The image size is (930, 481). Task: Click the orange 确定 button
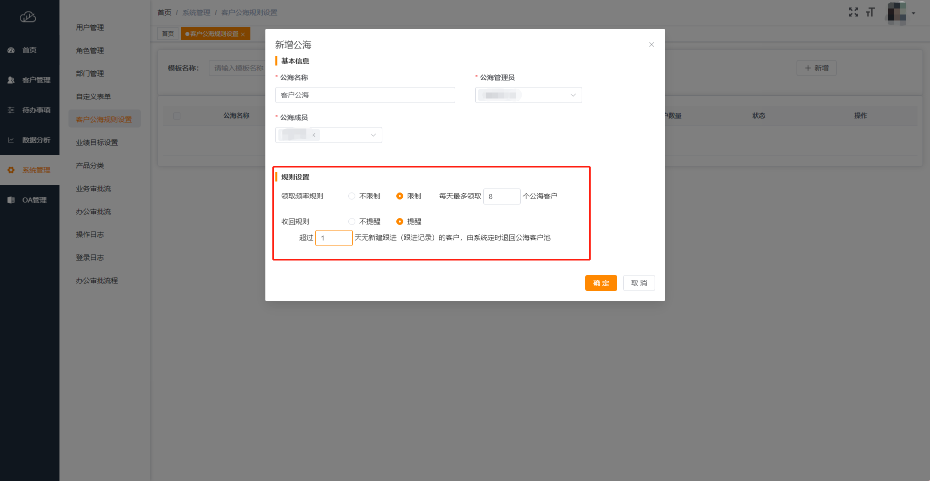(x=600, y=283)
